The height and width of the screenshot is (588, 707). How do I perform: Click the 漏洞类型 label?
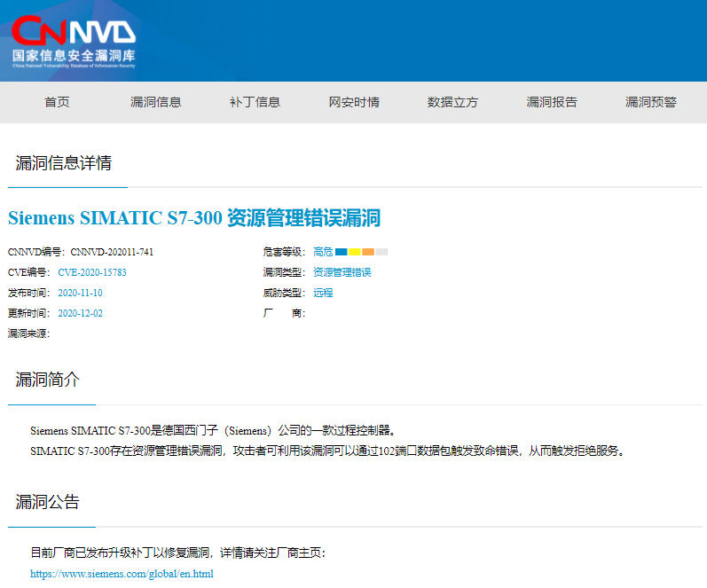click(284, 272)
